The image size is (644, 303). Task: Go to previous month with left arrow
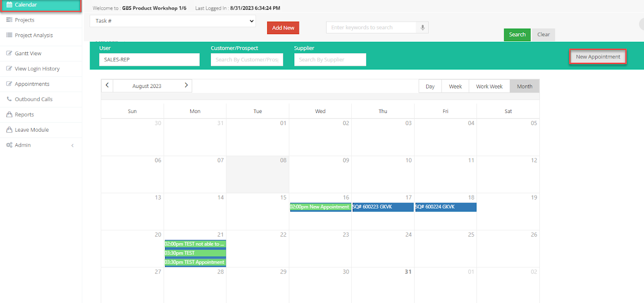(107, 85)
